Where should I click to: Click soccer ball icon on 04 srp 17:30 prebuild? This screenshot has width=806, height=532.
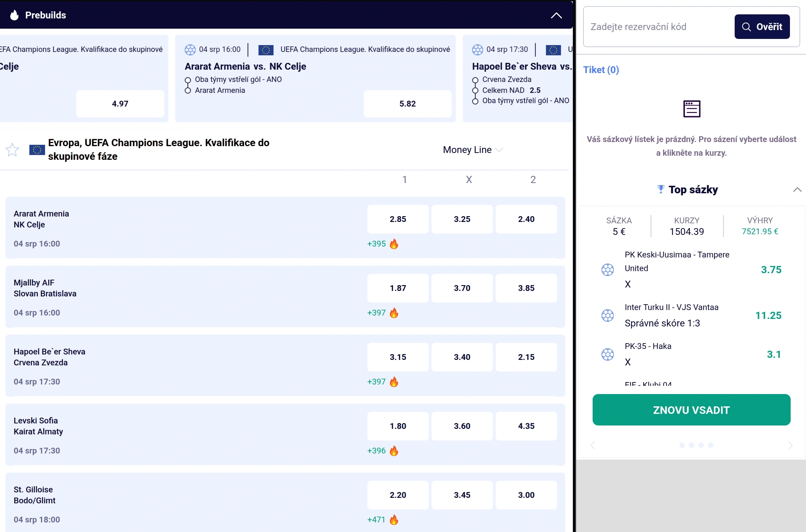(478, 50)
